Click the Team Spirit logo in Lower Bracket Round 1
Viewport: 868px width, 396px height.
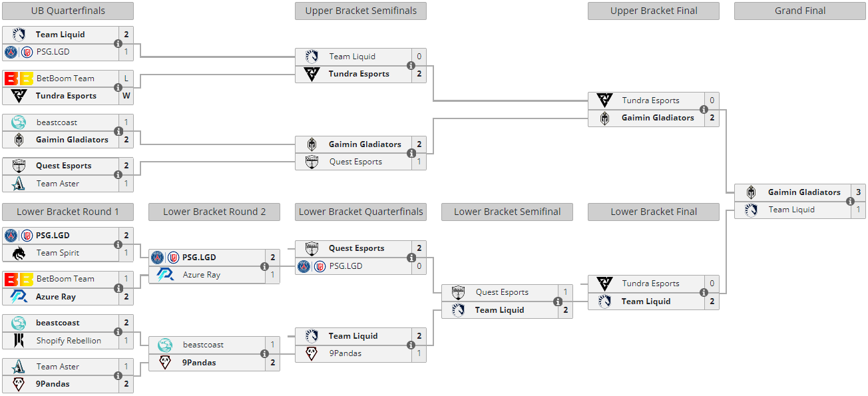pyautogui.click(x=19, y=253)
